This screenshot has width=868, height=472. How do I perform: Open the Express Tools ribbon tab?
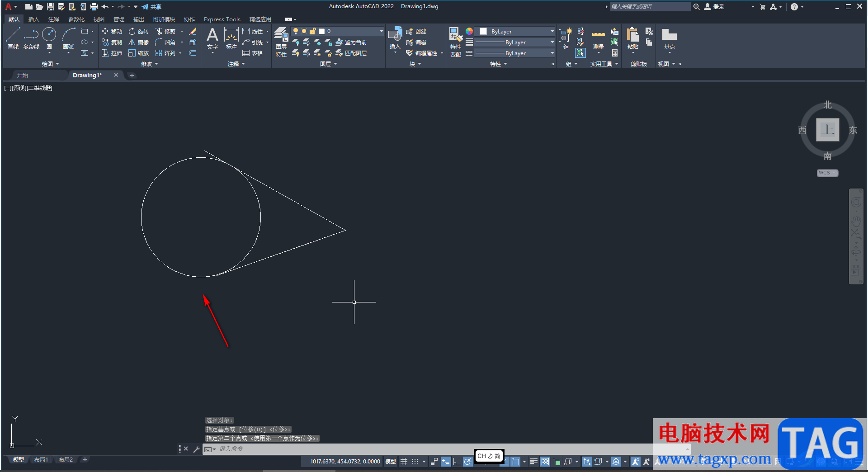[x=222, y=19]
